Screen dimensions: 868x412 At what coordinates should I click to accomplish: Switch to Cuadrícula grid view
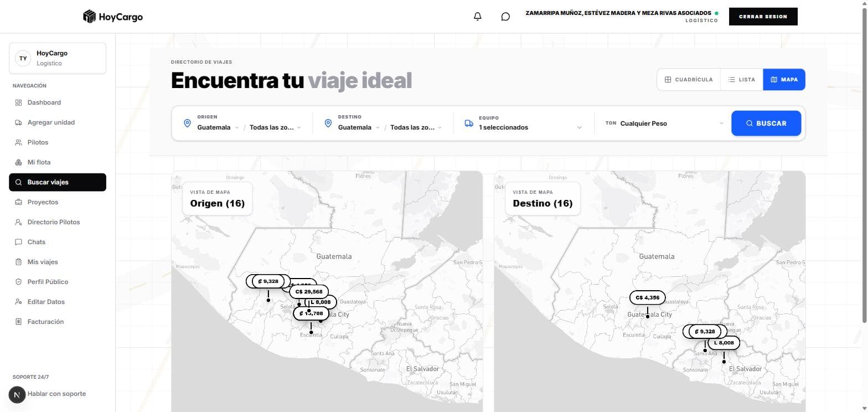pos(689,80)
